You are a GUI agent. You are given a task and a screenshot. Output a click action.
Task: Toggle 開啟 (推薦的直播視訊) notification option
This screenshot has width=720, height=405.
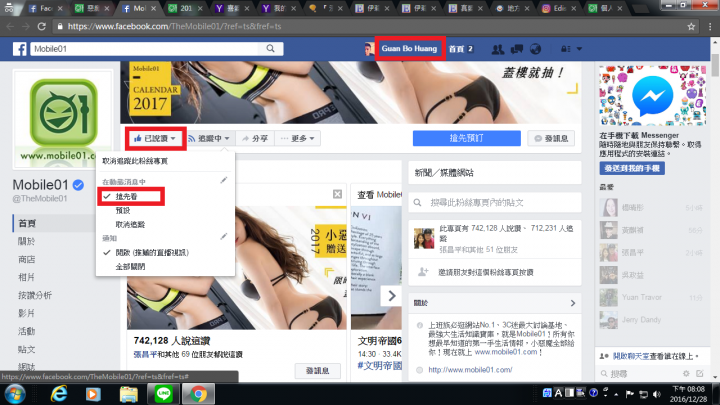[152, 253]
